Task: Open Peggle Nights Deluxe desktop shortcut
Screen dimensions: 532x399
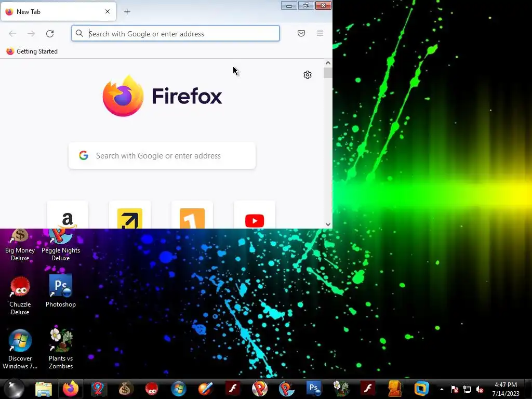Action: pyautogui.click(x=61, y=245)
